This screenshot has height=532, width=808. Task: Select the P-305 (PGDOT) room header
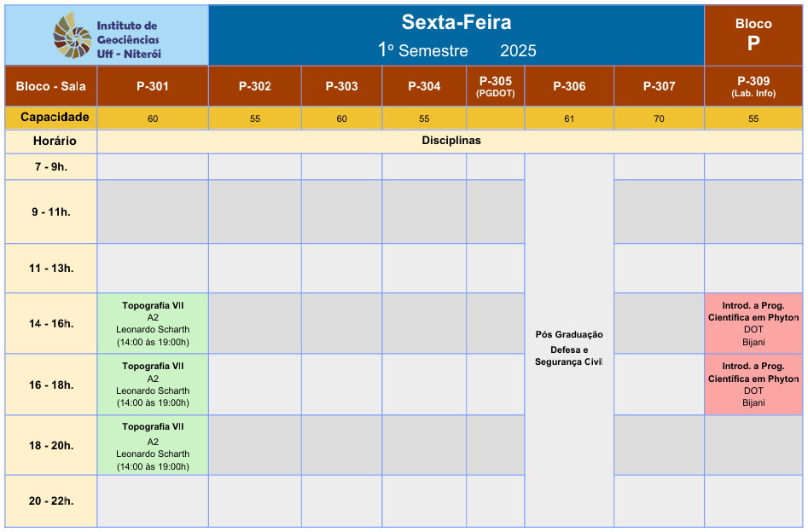pyautogui.click(x=495, y=86)
